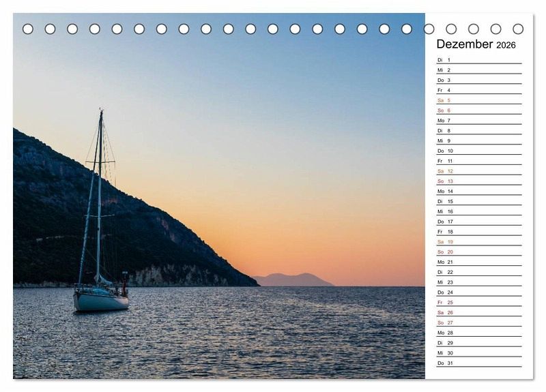Click the So 20 date row

pos(478,252)
